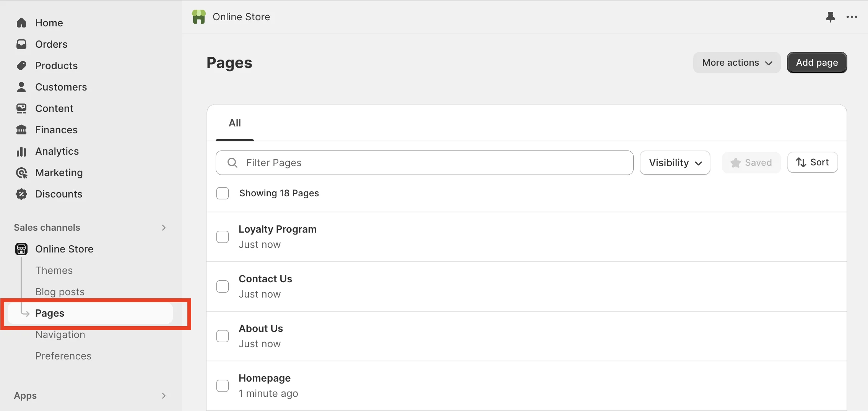Open the Visibility filter dropdown

point(675,163)
